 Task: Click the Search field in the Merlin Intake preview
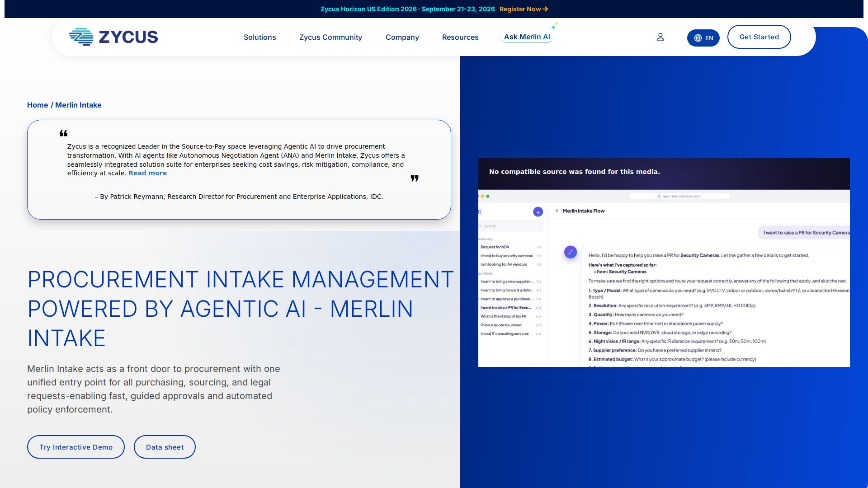pyautogui.click(x=511, y=226)
